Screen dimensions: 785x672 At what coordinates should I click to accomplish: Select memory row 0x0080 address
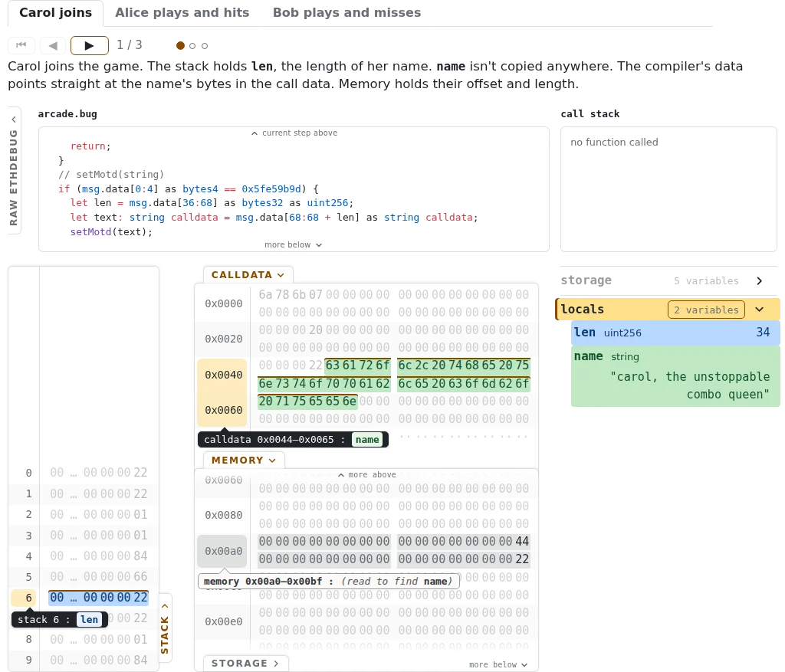(x=223, y=515)
